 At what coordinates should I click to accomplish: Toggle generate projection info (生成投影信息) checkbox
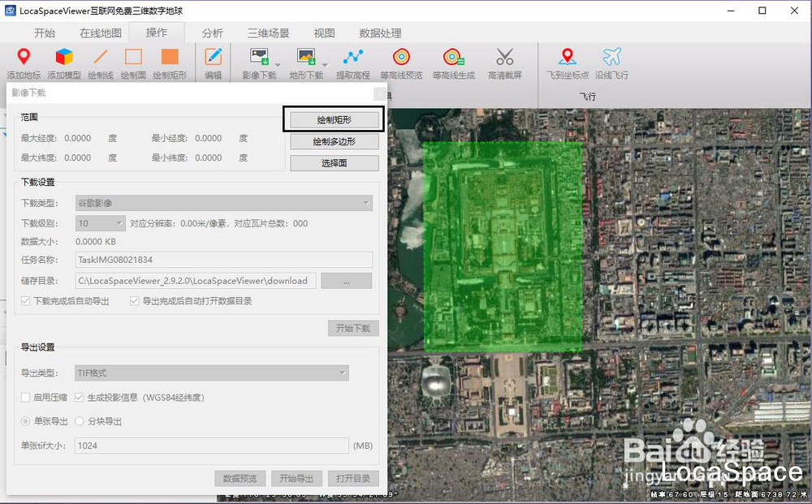[x=80, y=398]
